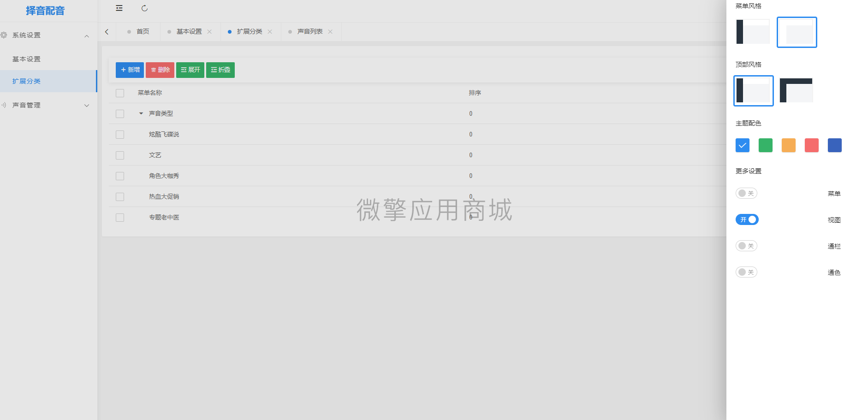
Task: Click the 新增 button
Action: tap(130, 70)
